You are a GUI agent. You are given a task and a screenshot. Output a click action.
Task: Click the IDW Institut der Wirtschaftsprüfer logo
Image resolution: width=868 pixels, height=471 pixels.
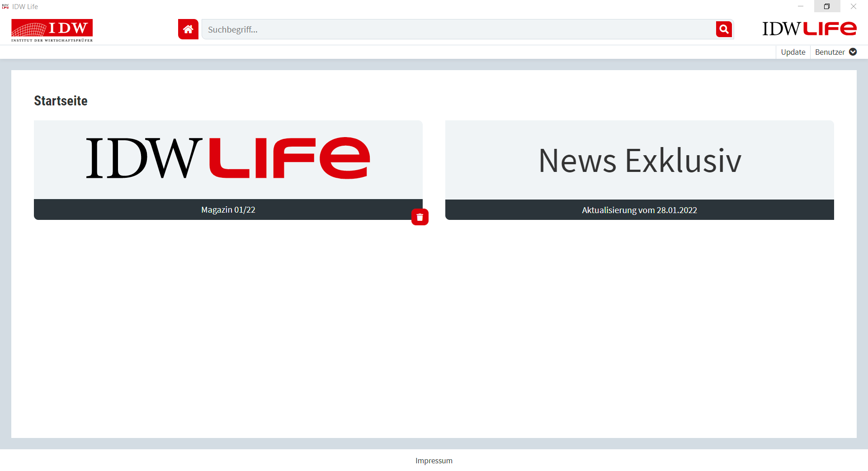(52, 30)
